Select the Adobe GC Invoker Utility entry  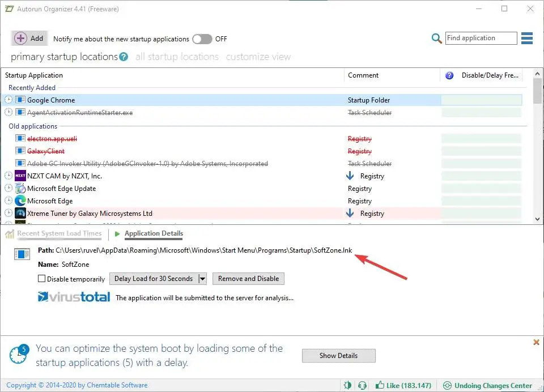[x=147, y=163]
